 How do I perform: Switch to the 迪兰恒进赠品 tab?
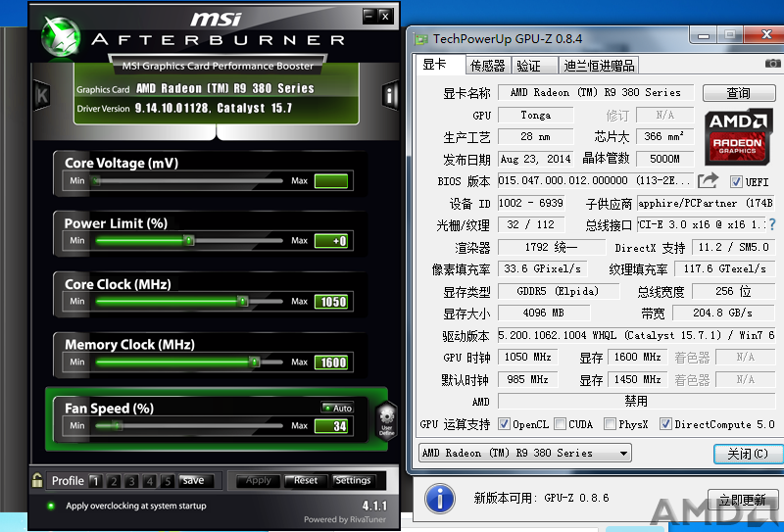coord(599,66)
